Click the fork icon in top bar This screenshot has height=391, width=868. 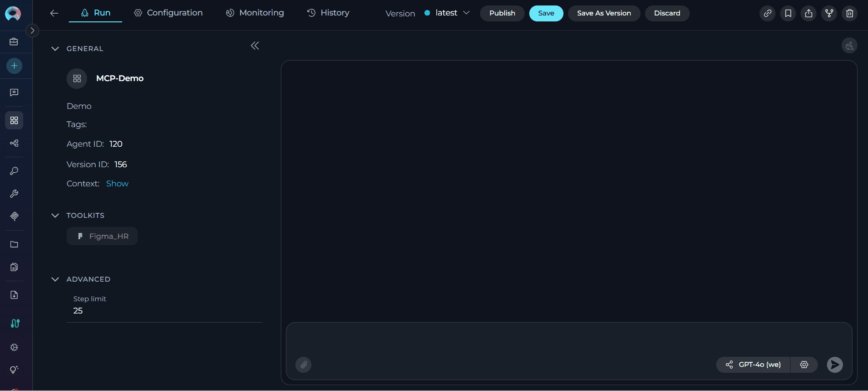(x=829, y=13)
